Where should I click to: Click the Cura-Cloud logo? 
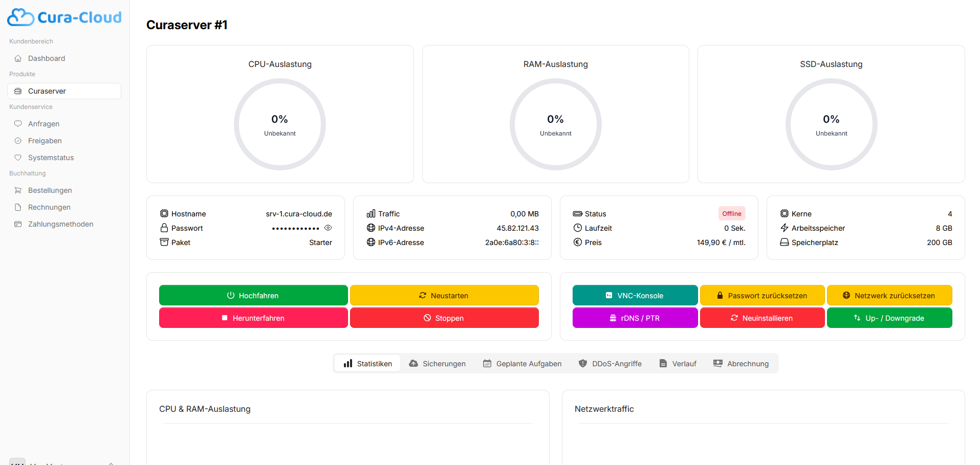(64, 17)
